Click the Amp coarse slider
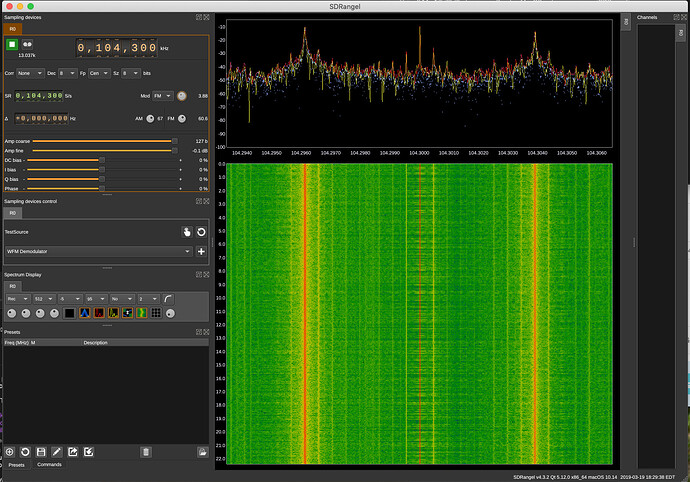This screenshot has height=482, width=690. pyautogui.click(x=103, y=141)
